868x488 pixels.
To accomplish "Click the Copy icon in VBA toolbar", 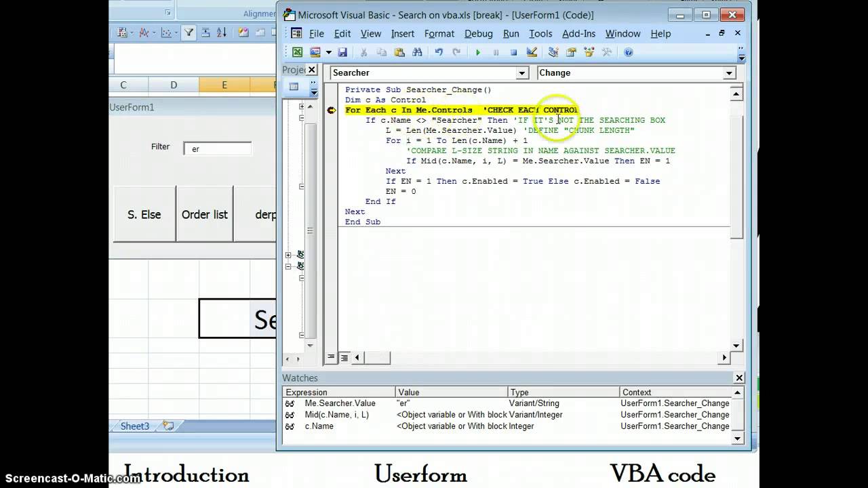I will [x=381, y=52].
